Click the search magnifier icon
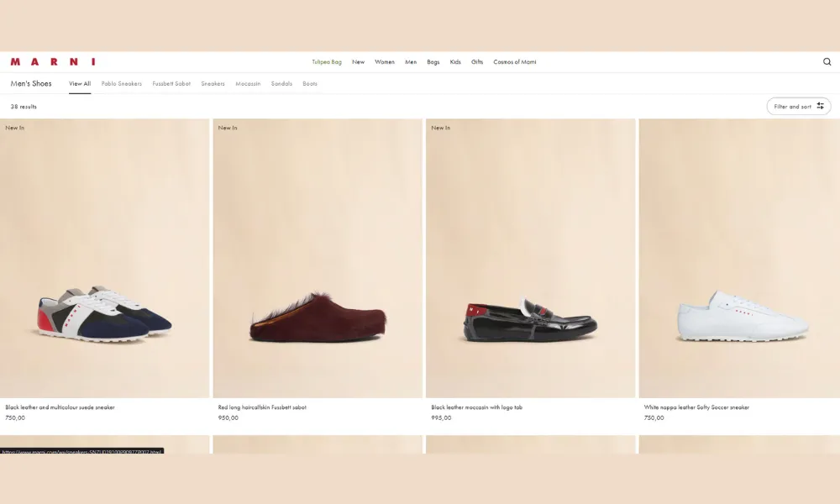The height and width of the screenshot is (504, 840). (827, 62)
